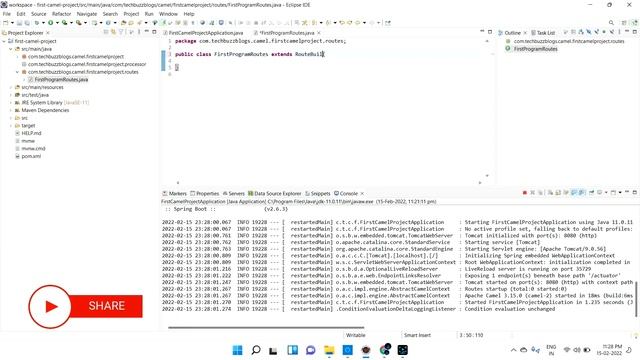Image resolution: width=640 pixels, height=360 pixels.
Task: Select FirstProgramRoutes in the Outline view
Action: click(x=535, y=49)
